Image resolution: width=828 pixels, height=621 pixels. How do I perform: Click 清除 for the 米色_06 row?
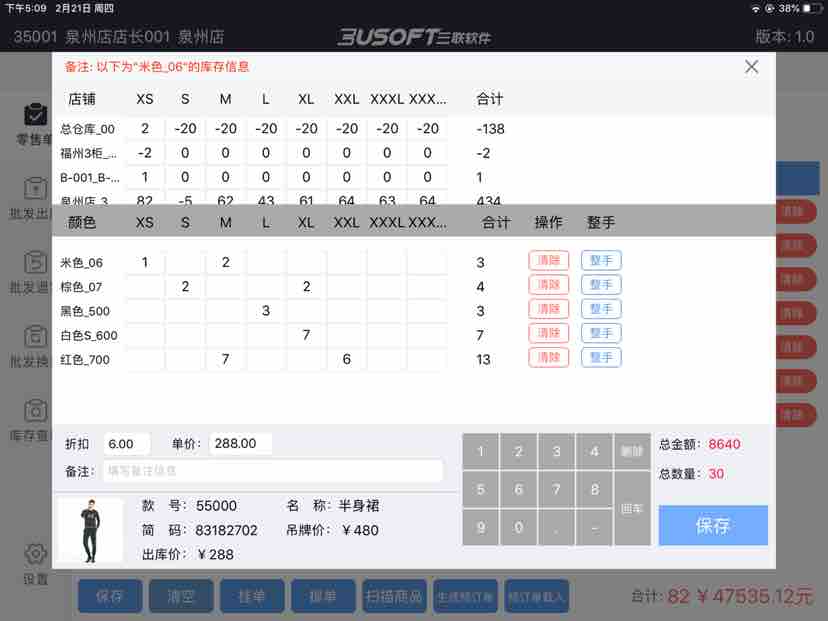click(x=548, y=261)
